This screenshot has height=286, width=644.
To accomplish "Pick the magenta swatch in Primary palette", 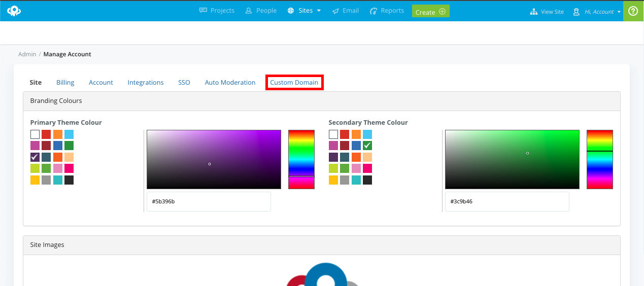I will click(35, 146).
